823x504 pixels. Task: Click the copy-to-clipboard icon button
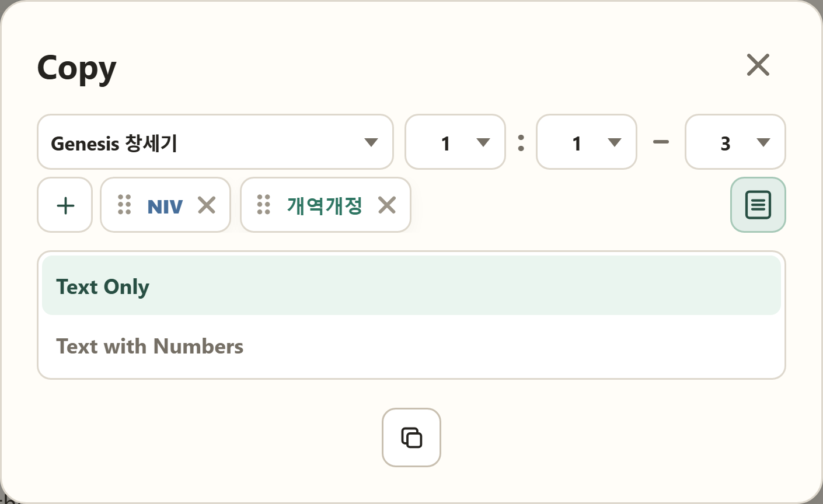[411, 437]
